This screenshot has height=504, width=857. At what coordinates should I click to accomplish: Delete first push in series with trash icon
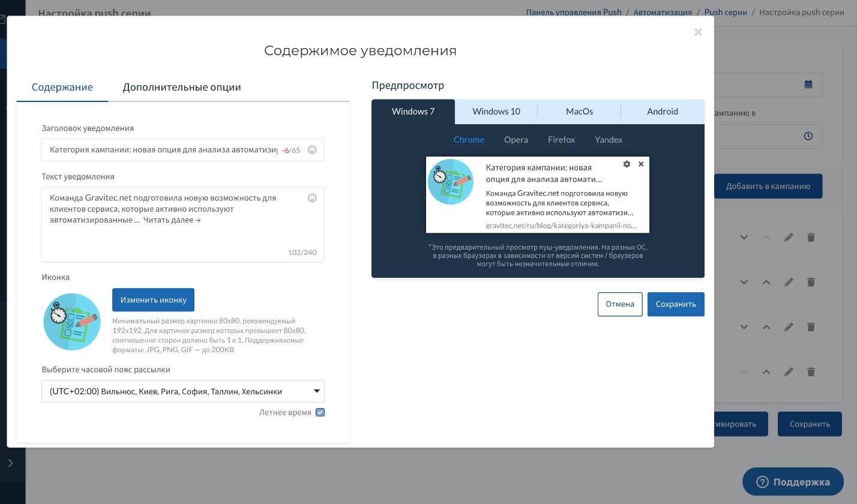coord(811,237)
